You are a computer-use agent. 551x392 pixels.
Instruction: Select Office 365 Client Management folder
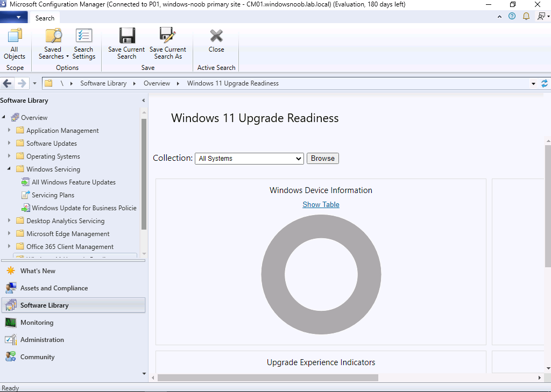click(70, 247)
